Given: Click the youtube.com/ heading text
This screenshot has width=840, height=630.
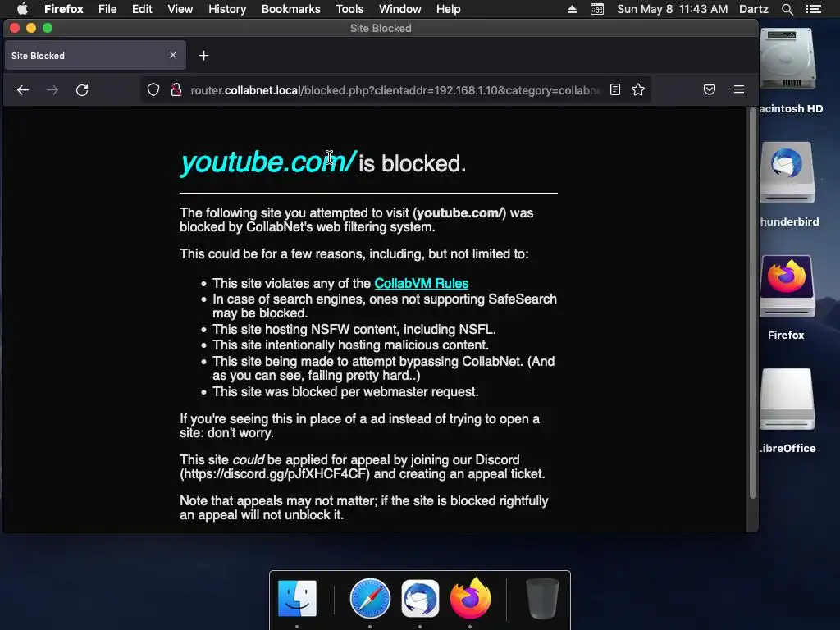Looking at the screenshot, I should [x=268, y=162].
